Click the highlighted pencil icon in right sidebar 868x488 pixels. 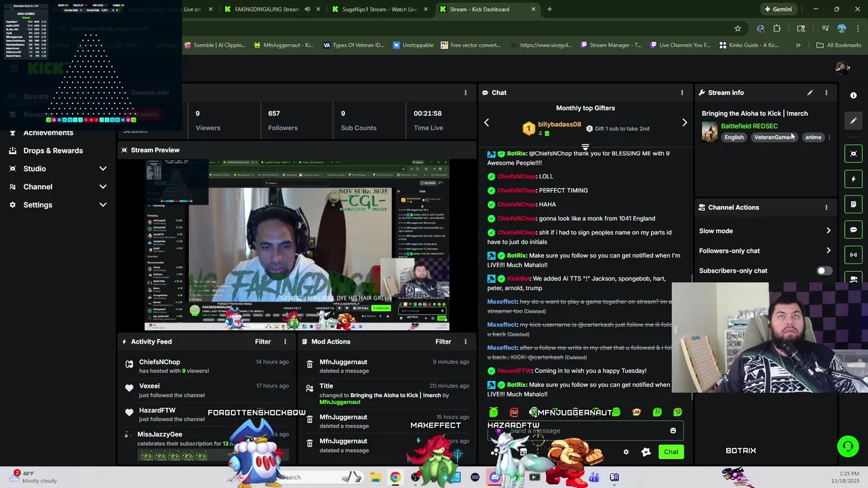click(854, 121)
